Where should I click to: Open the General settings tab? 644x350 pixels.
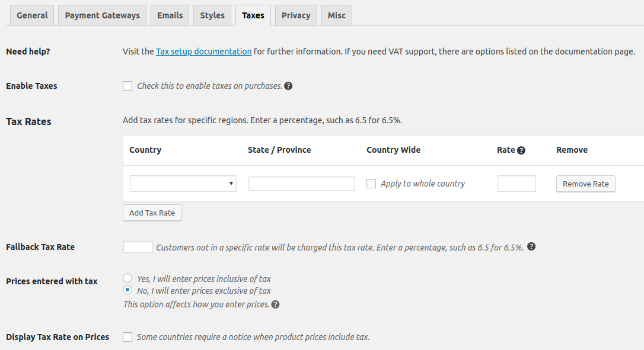coord(31,15)
